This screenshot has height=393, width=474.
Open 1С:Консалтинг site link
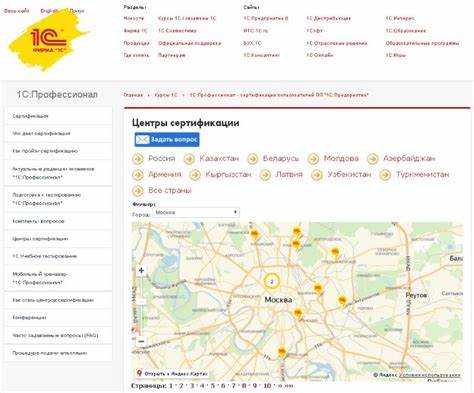point(261,55)
